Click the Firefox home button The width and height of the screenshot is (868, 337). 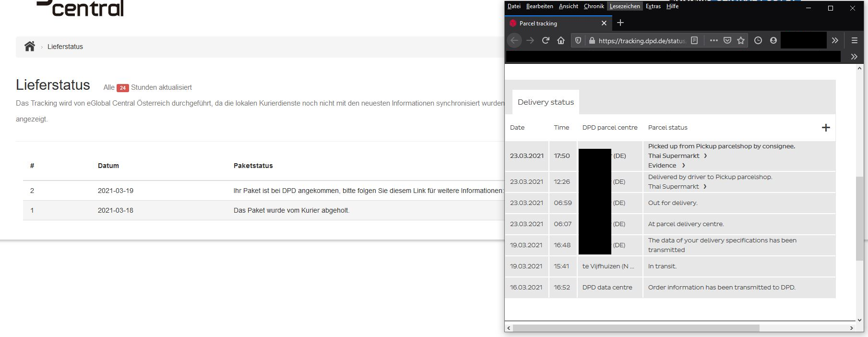tap(561, 40)
